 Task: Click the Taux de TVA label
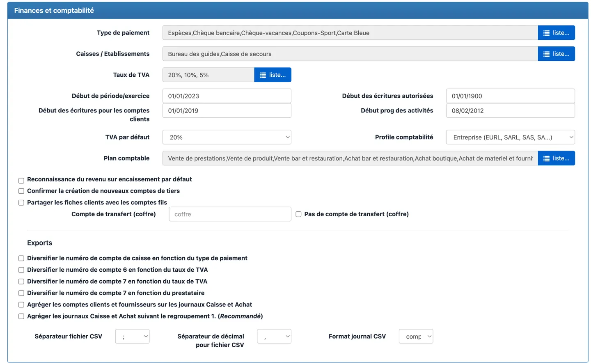(x=131, y=75)
